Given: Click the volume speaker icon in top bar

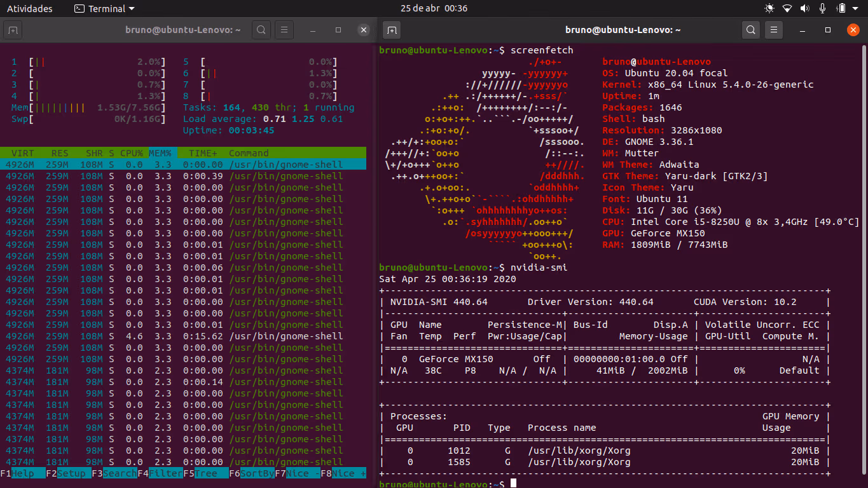Looking at the screenshot, I should pos(805,9).
